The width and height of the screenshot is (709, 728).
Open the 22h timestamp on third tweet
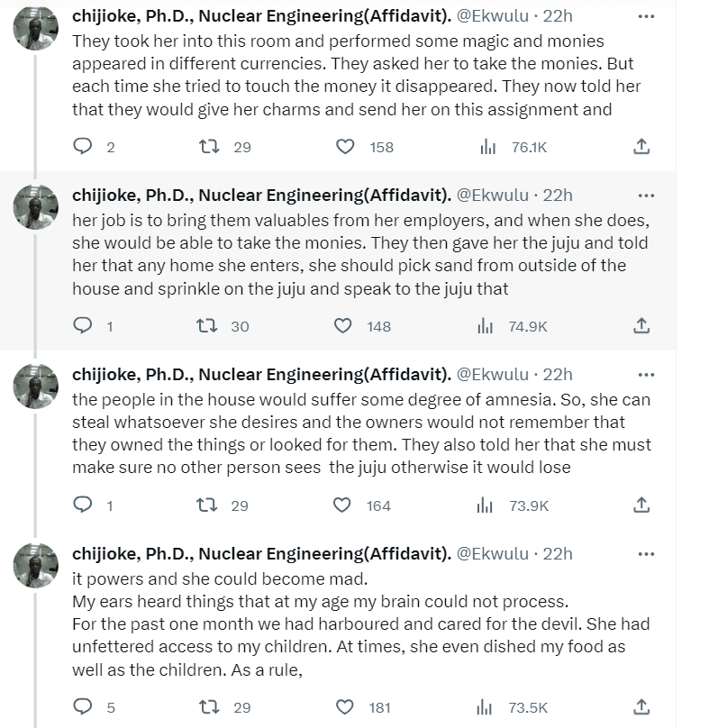[x=558, y=374]
